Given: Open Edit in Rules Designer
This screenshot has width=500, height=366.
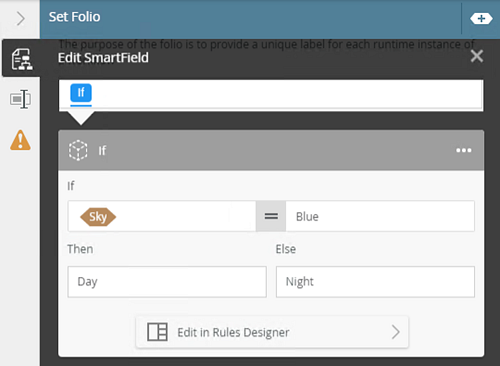Looking at the screenshot, I should tap(272, 332).
